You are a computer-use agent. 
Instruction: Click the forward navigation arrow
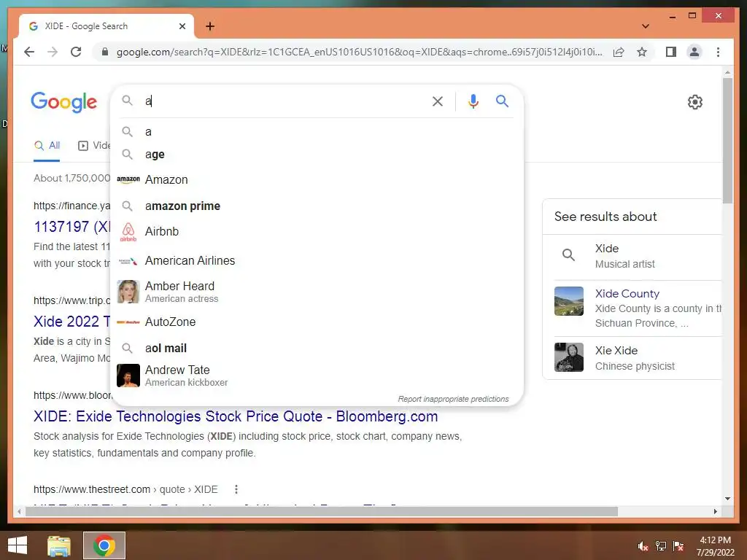(53, 52)
